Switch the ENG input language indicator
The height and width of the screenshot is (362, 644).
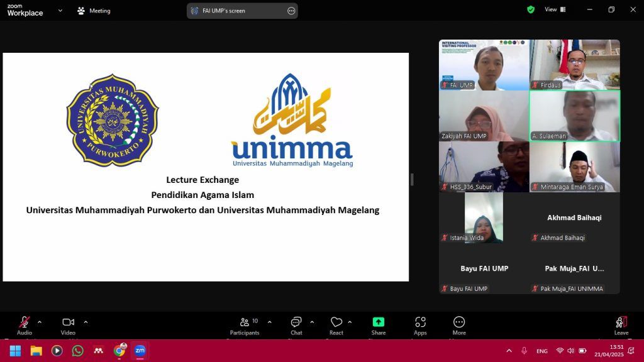(x=541, y=351)
